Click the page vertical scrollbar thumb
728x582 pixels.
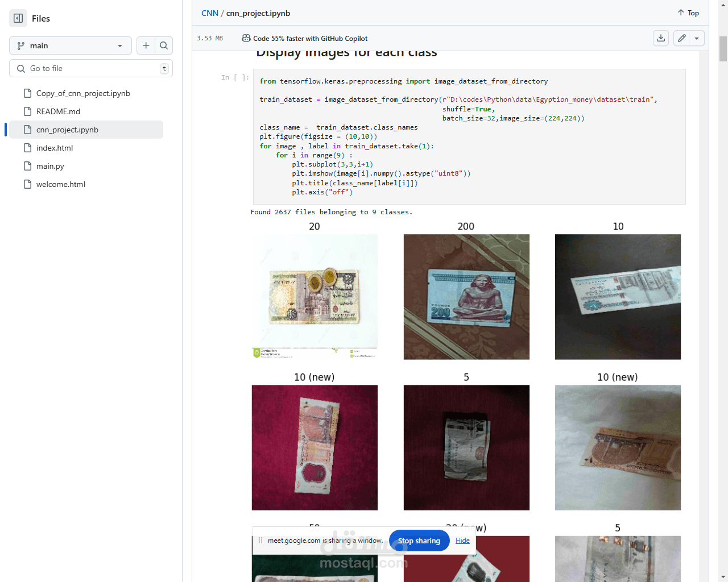coord(723,48)
